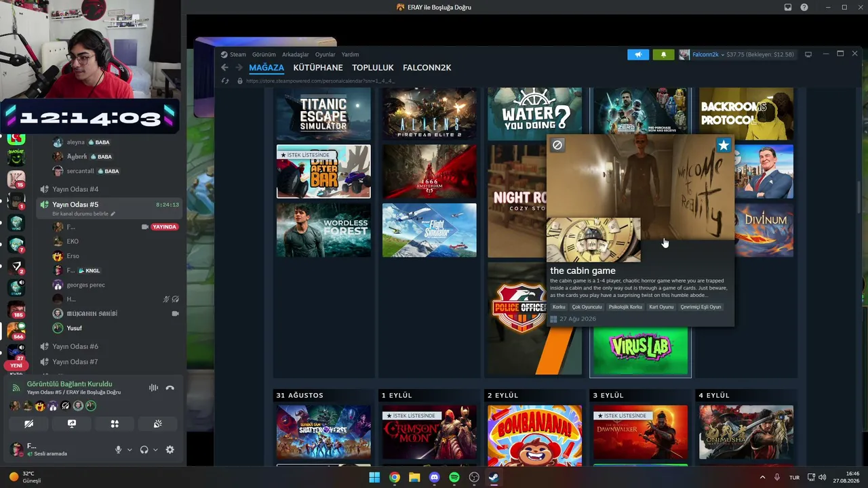Select Yayın Odası #6 voice channel
Image resolution: width=868 pixels, height=488 pixels.
click(x=75, y=346)
